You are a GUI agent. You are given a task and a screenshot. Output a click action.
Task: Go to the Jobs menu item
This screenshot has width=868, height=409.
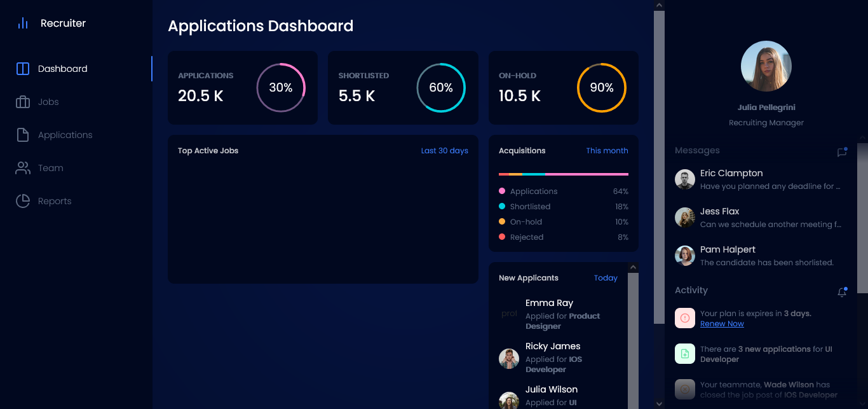point(48,102)
